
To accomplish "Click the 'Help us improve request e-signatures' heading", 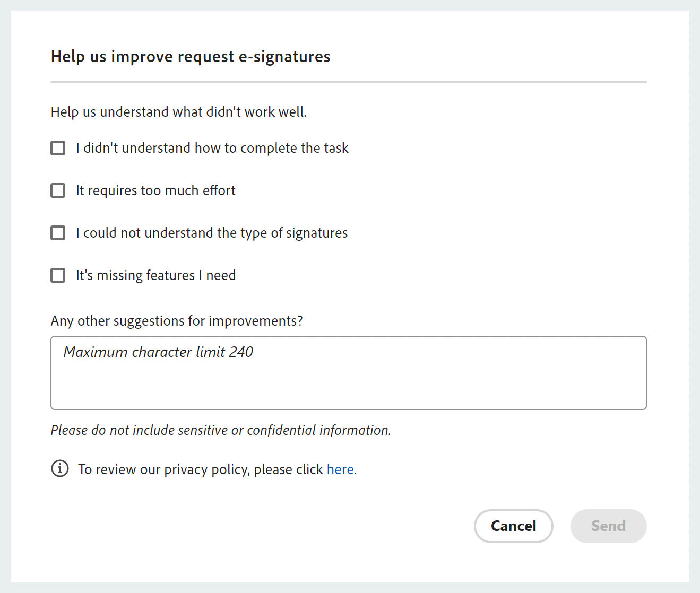I will pos(190,56).
